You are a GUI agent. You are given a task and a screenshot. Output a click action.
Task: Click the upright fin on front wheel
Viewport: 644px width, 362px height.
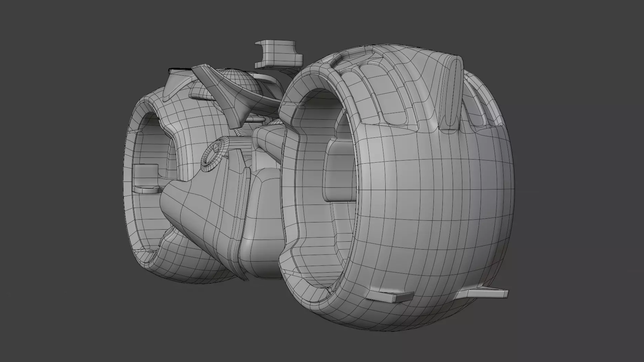(x=451, y=93)
